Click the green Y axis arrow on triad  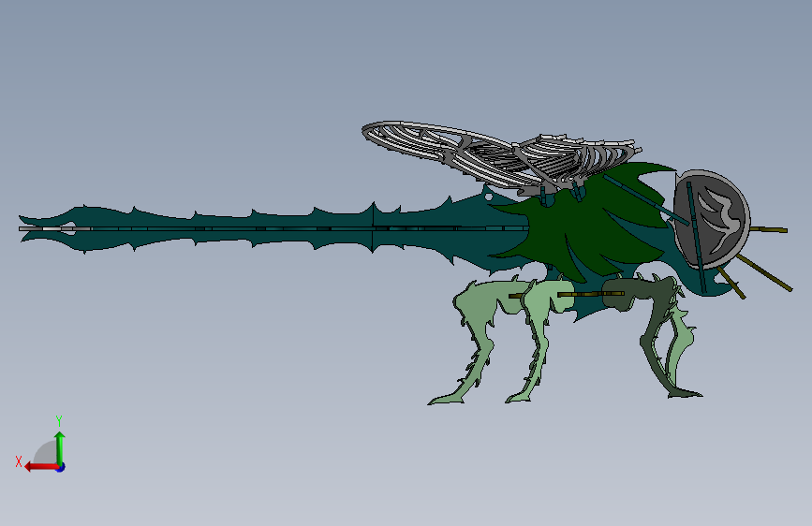click(60, 447)
